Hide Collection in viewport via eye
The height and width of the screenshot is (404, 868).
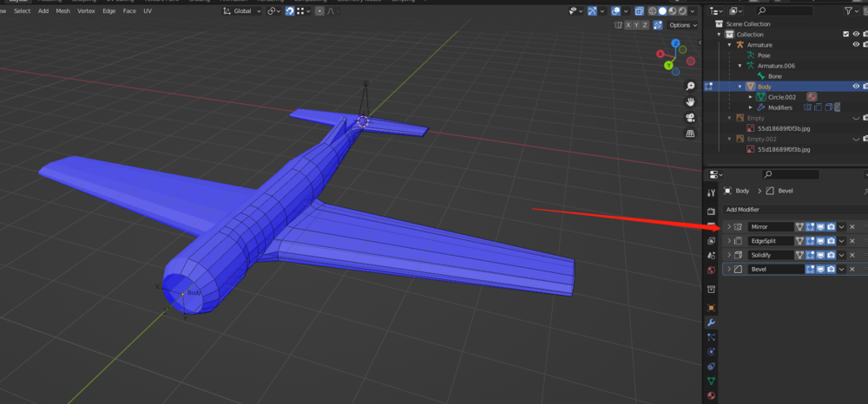(856, 35)
